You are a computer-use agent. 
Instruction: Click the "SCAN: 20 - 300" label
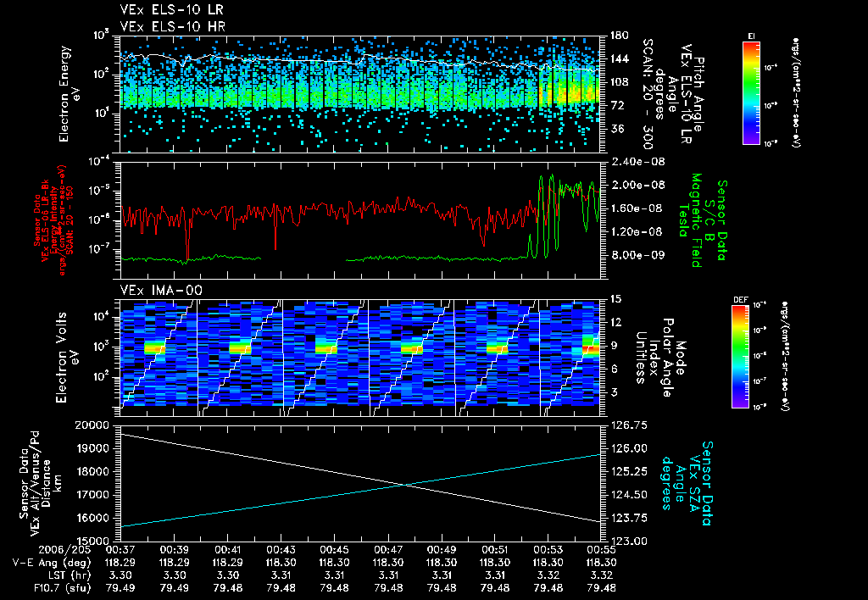coord(647,93)
